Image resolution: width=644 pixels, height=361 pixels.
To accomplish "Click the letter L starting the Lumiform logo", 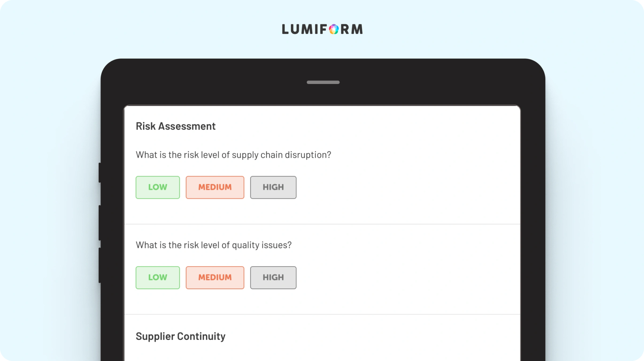I will [x=285, y=29].
